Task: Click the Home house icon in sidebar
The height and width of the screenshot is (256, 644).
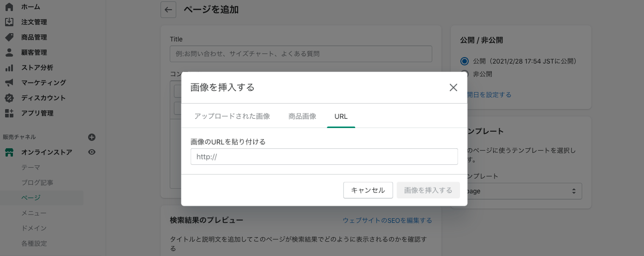Action: point(9,7)
